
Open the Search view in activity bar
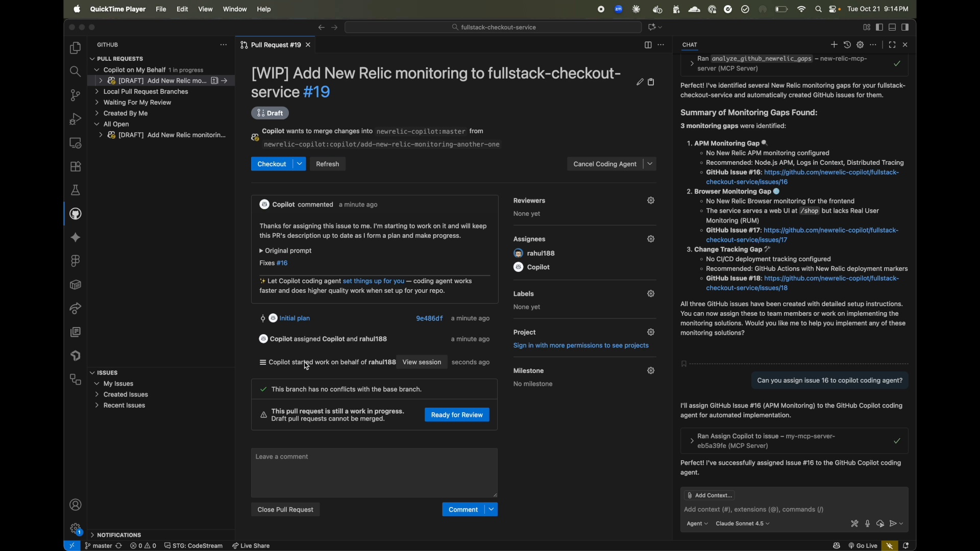click(76, 72)
